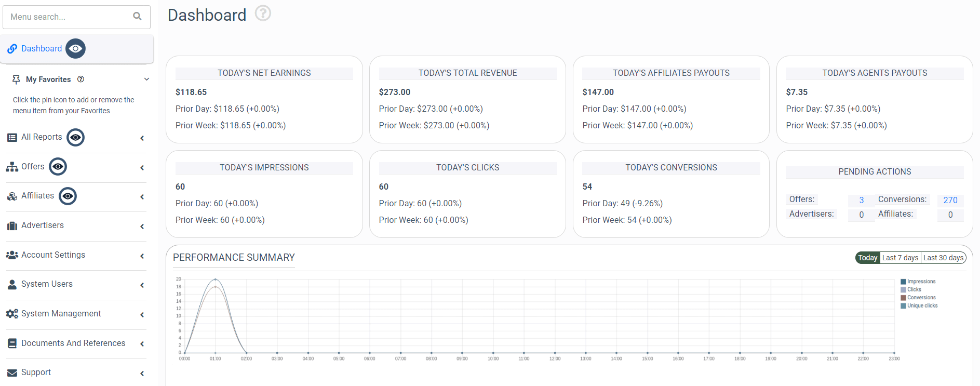Open the Documents And References label
This screenshot has width=980, height=386.
point(73,343)
